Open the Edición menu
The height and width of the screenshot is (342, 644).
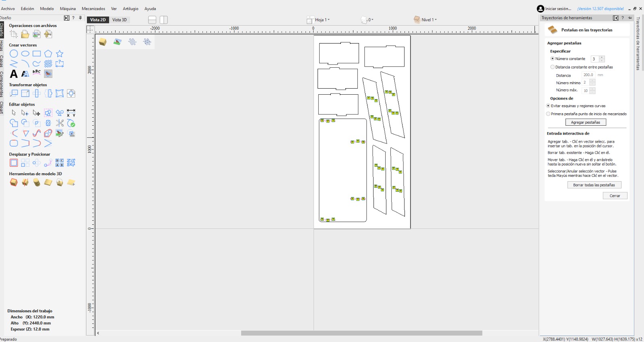[27, 8]
